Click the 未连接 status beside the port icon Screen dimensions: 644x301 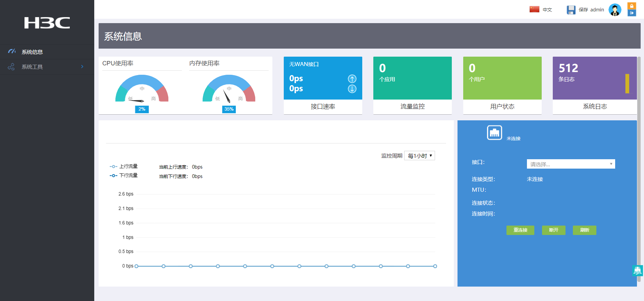[x=514, y=139]
